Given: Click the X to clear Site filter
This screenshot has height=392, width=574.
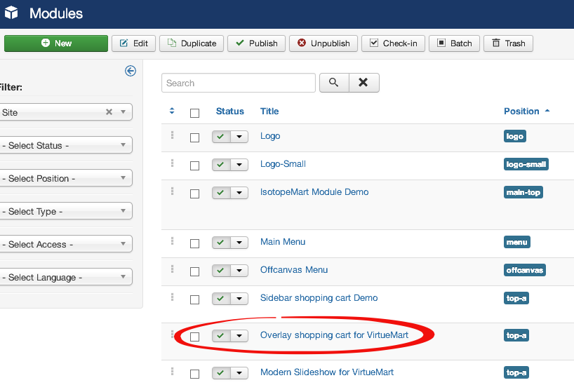Looking at the screenshot, I should click(x=109, y=112).
